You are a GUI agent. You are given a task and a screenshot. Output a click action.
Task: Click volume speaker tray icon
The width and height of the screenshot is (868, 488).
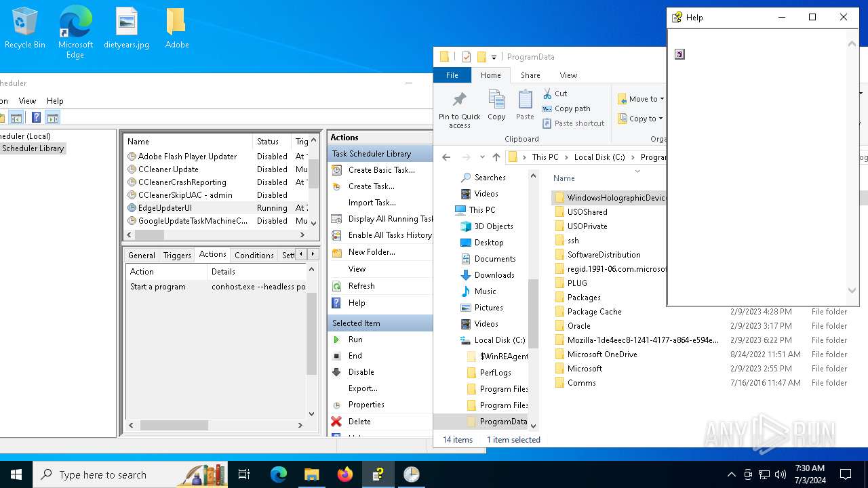pyautogui.click(x=781, y=474)
